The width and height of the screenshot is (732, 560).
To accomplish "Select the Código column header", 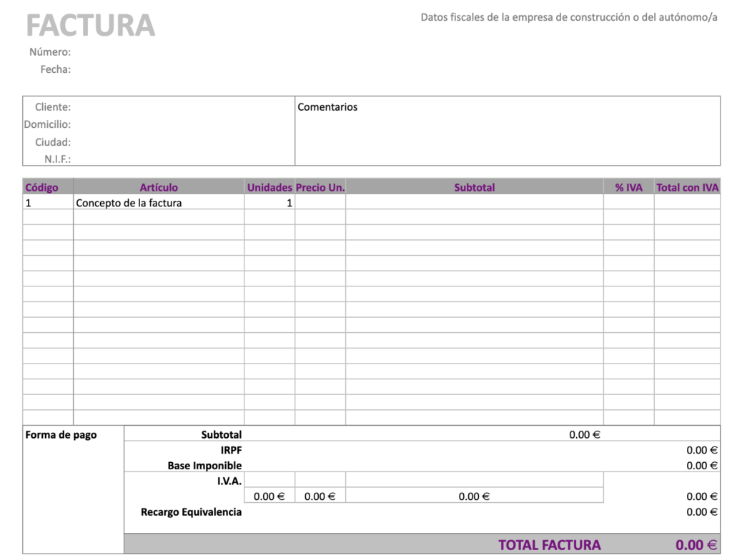I will pyautogui.click(x=41, y=186).
